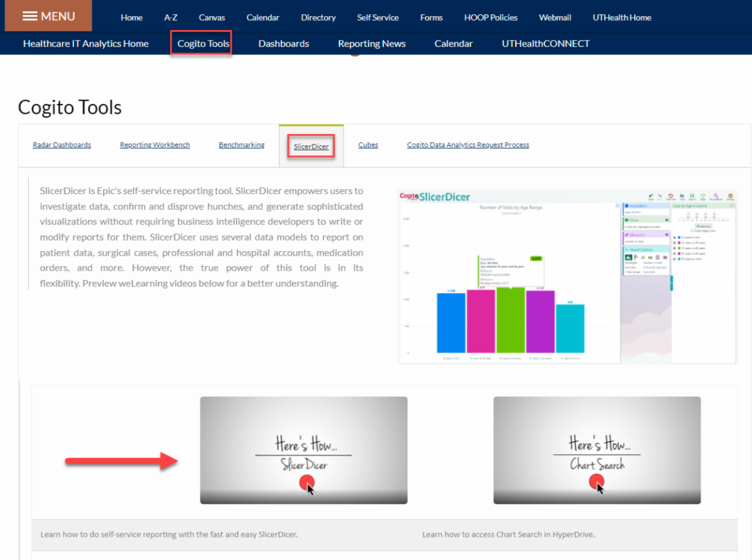Select the SlicerDicer tab
Image resolution: width=752 pixels, height=560 pixels.
pos(311,146)
